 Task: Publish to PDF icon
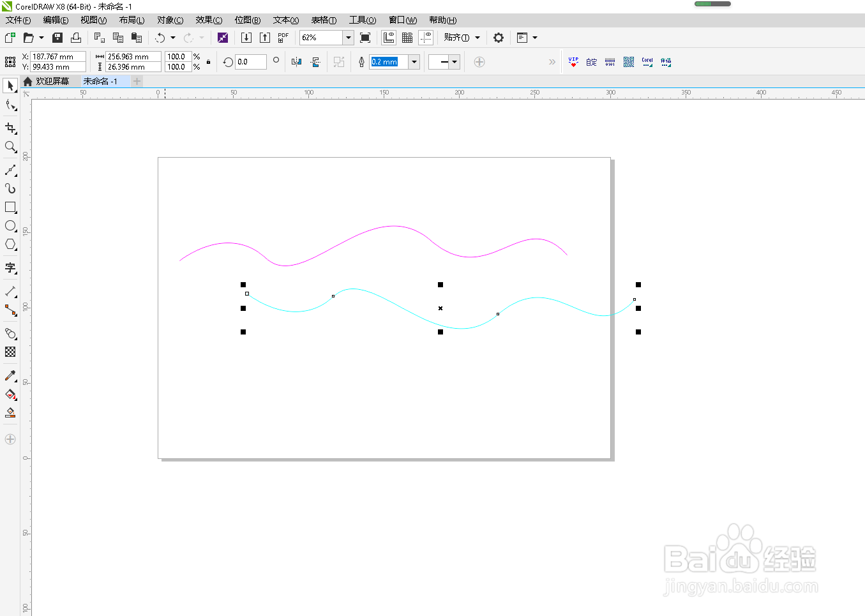click(x=283, y=38)
